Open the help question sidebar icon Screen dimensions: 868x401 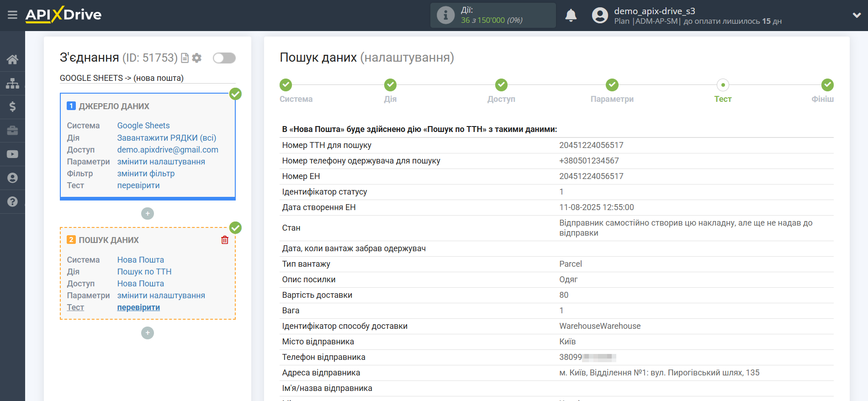tap(12, 201)
